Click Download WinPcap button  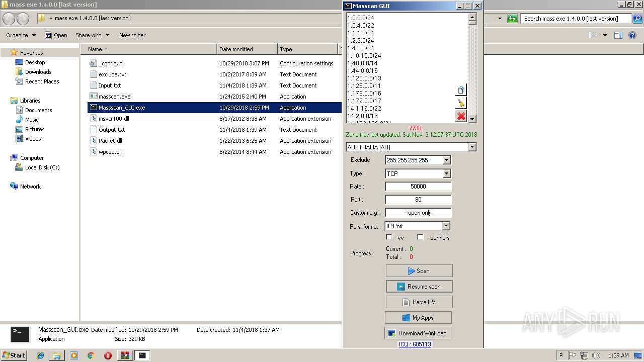418,333
